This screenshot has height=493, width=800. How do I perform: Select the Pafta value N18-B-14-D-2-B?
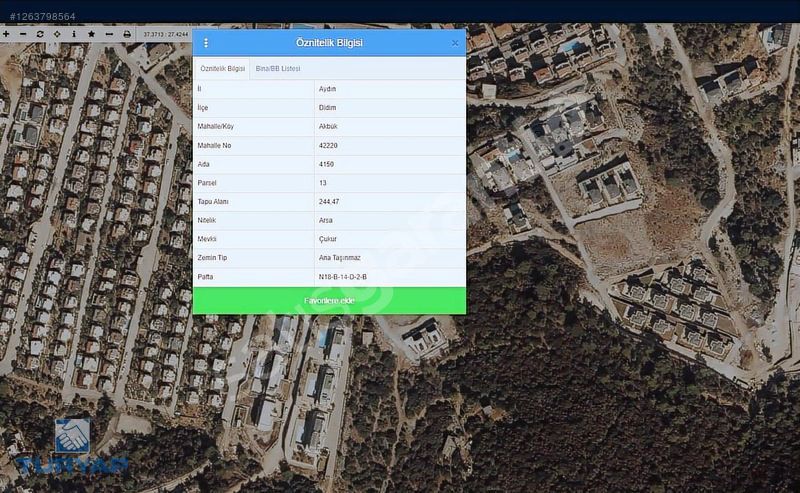pyautogui.click(x=342, y=277)
